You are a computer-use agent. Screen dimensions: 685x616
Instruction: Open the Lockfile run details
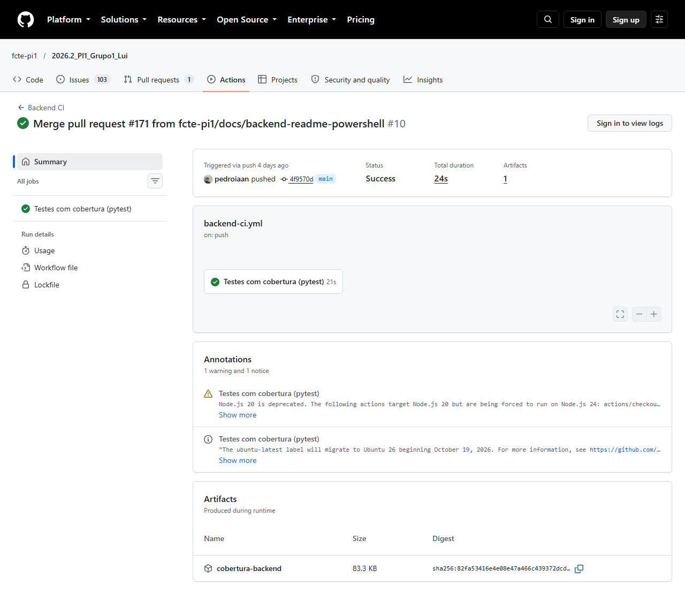tap(90, 285)
